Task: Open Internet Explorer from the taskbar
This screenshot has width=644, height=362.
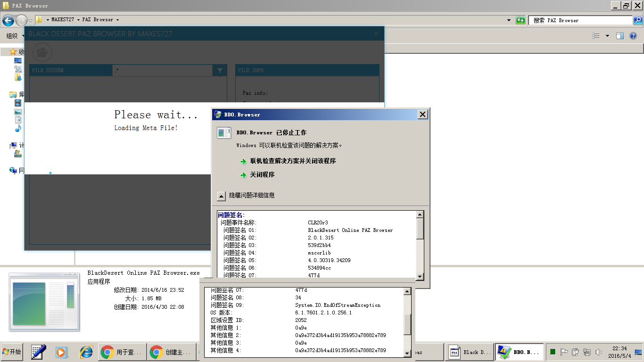Action: [x=86, y=352]
